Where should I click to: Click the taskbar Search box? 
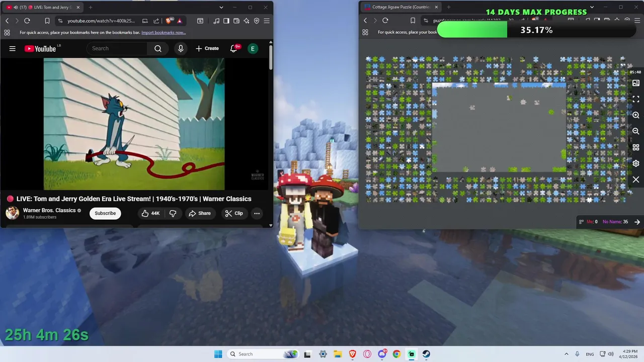point(263,354)
